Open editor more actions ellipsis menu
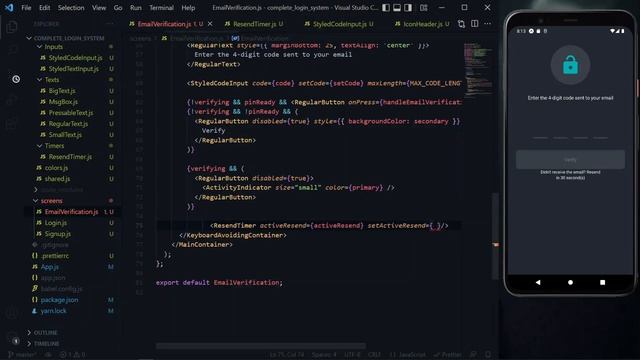This screenshot has height=360, width=640. point(488,24)
